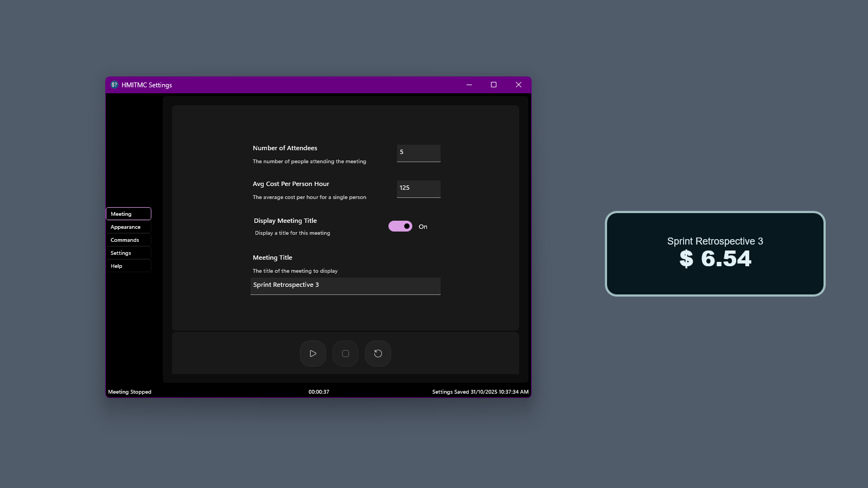The image size is (868, 488).
Task: Click the Meeting Title text box
Action: tap(346, 286)
